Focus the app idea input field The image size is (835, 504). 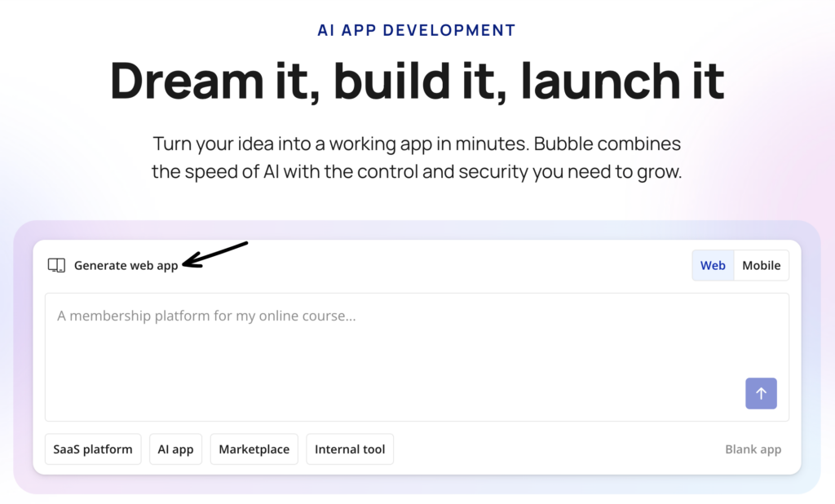tap(417, 355)
